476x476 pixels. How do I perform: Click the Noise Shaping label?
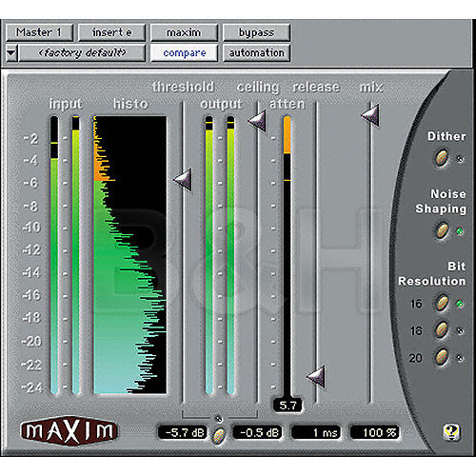click(441, 201)
